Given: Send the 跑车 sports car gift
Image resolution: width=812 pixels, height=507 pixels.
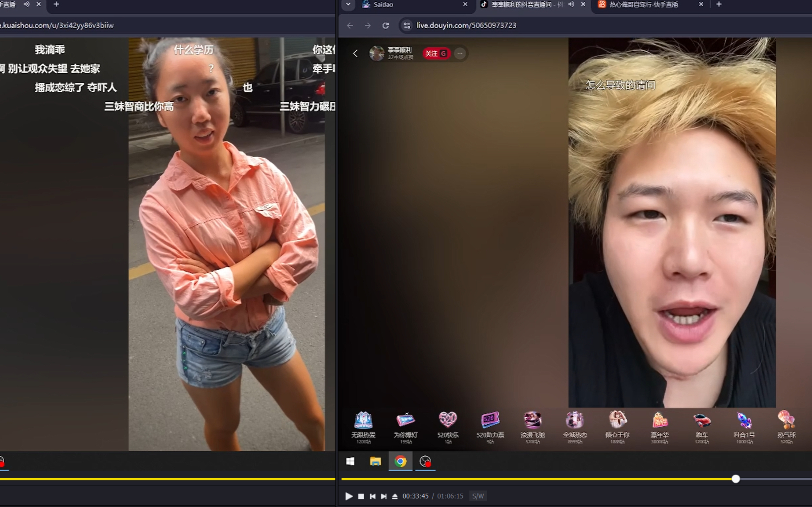Looking at the screenshot, I should click(701, 426).
